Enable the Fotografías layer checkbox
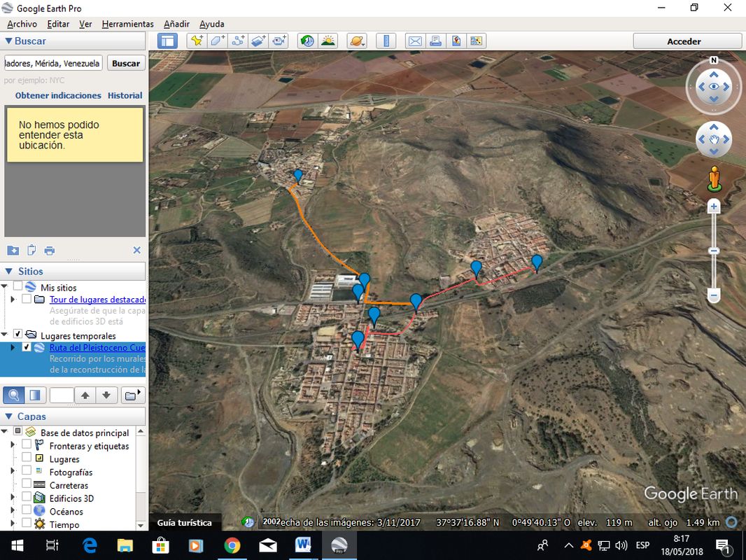The height and width of the screenshot is (560, 746). (x=27, y=470)
